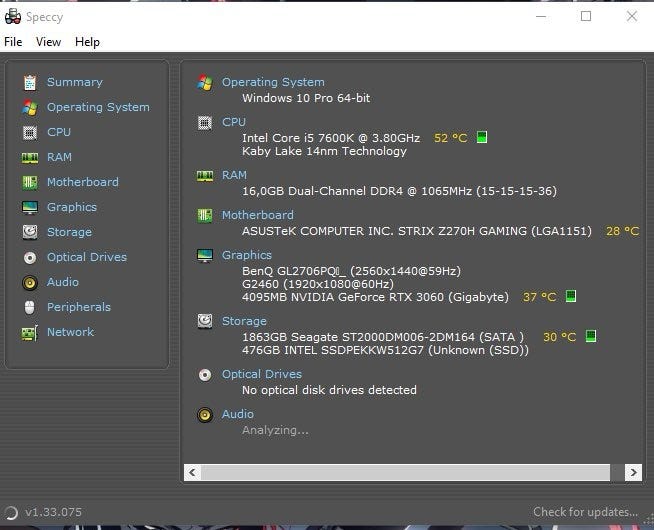Click the BenQ GL2706PQ monitor line
Viewport: 654px width, 530px height.
351,271
